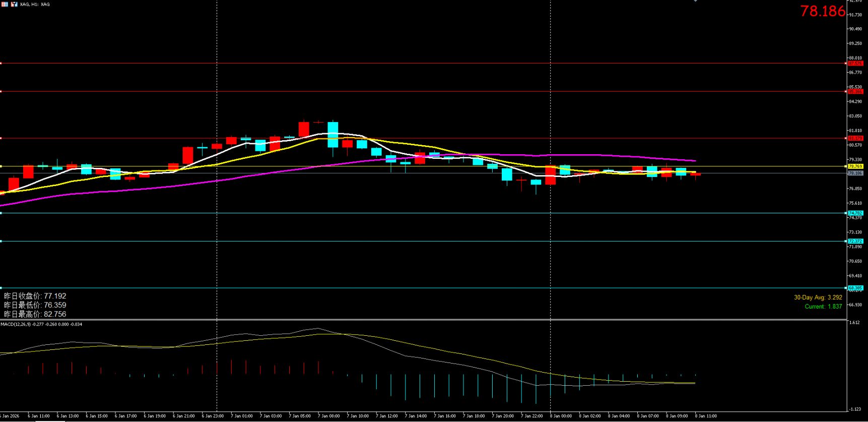Screen dimensions: 868x422
Task: Click the divider between chart and MACD
Action: coord(423,320)
